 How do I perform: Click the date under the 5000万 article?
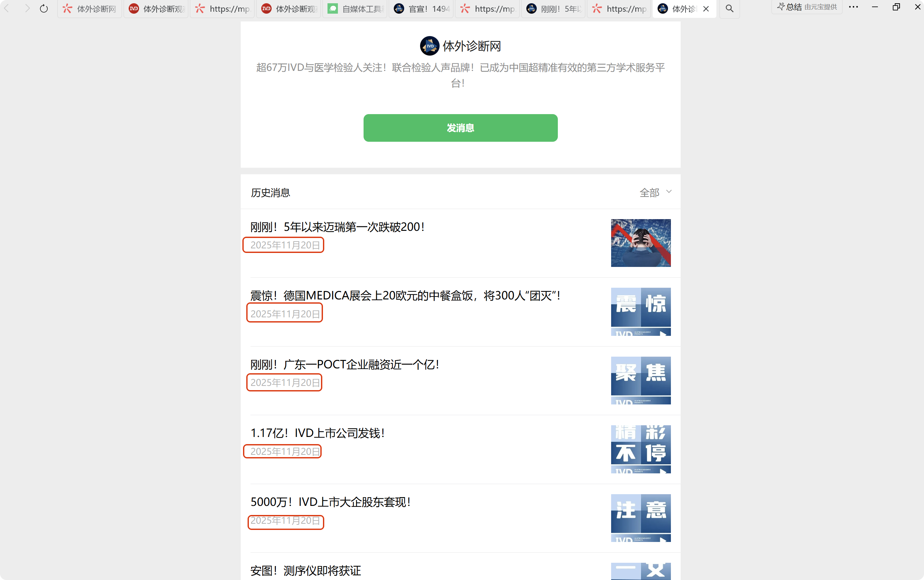tap(285, 521)
